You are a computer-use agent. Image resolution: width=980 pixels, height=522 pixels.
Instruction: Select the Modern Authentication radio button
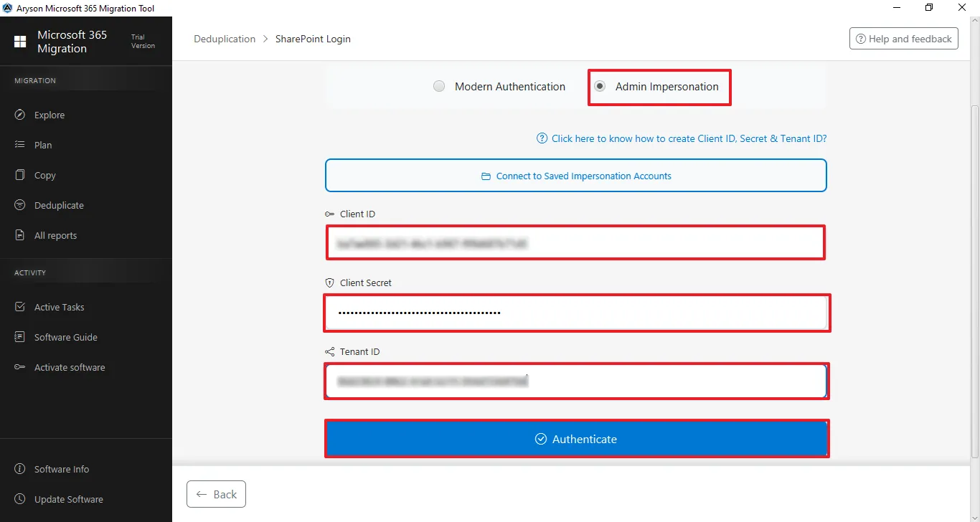(x=439, y=87)
